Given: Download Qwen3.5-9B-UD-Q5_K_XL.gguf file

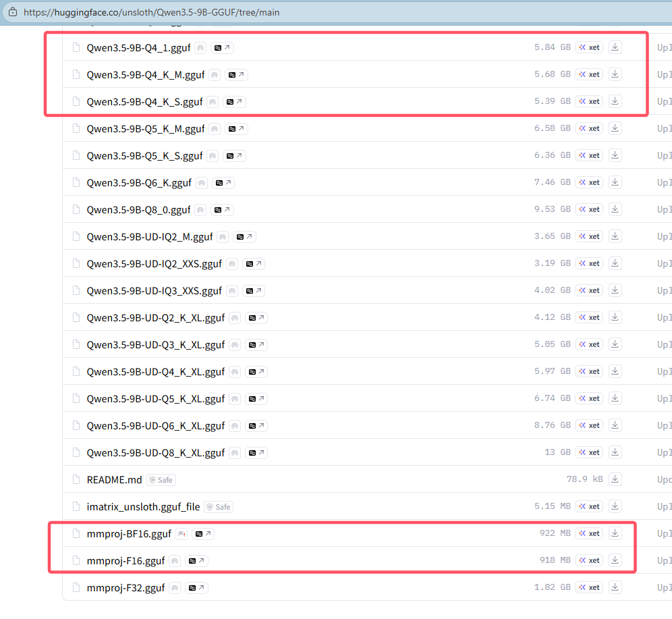Looking at the screenshot, I should point(615,398).
